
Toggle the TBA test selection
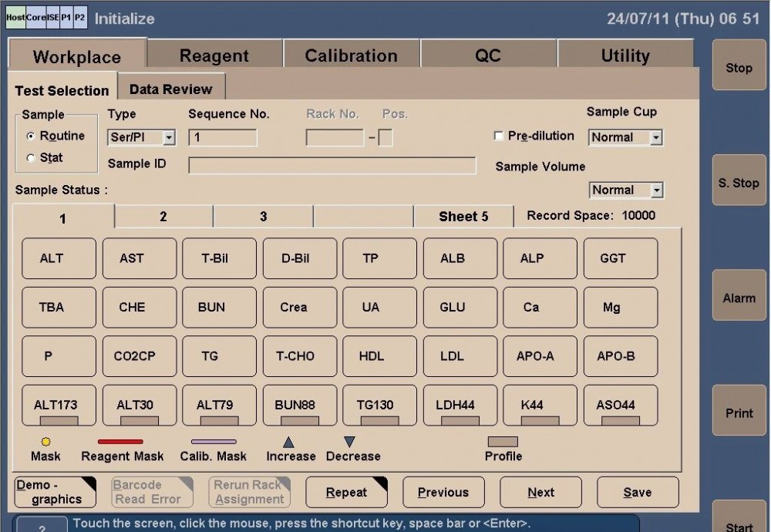(x=59, y=308)
